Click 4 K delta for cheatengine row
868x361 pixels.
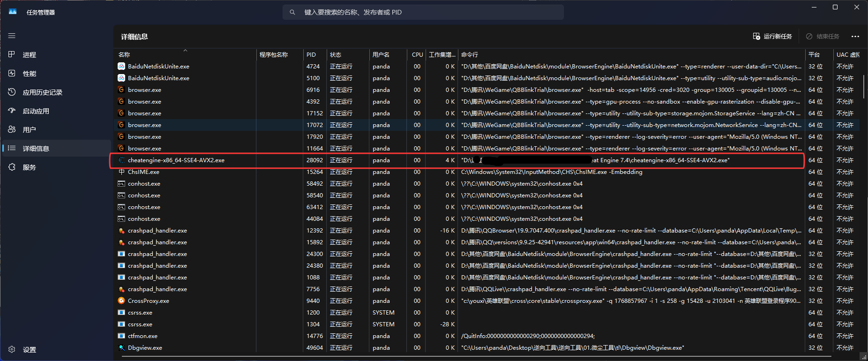coord(450,160)
